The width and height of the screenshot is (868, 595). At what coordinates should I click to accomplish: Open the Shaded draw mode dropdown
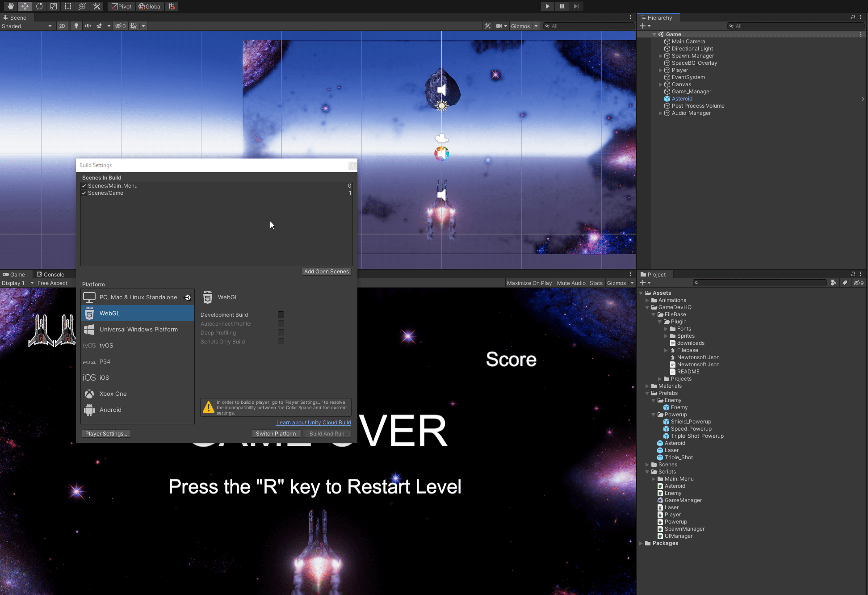pos(27,26)
